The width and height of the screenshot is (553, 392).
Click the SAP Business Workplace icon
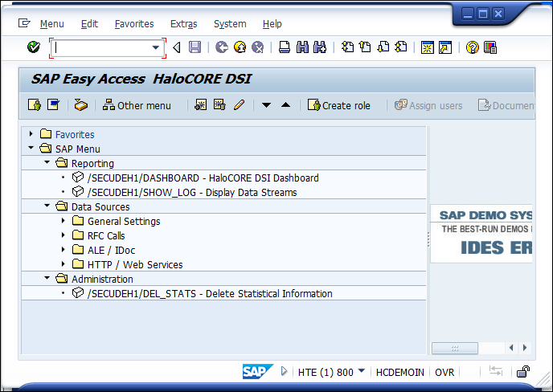coord(80,105)
